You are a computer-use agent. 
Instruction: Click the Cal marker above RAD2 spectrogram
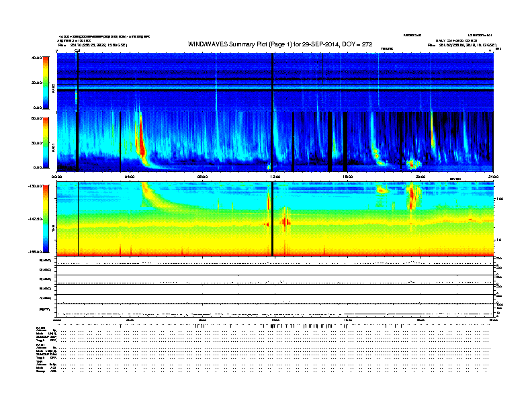(x=77, y=50)
